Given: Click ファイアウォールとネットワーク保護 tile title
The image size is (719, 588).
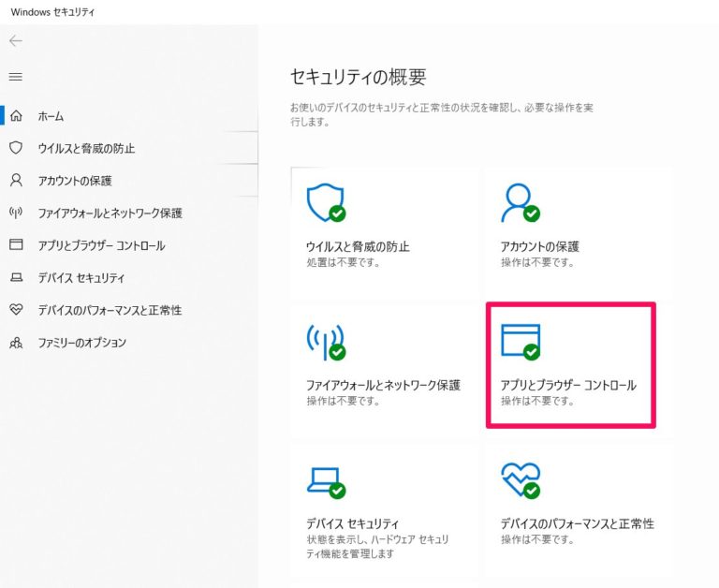Looking at the screenshot, I should point(383,385).
